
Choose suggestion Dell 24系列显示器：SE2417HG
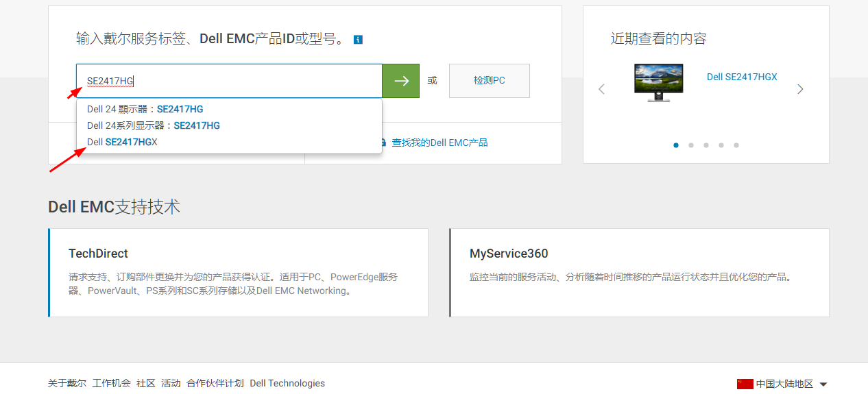click(229, 125)
